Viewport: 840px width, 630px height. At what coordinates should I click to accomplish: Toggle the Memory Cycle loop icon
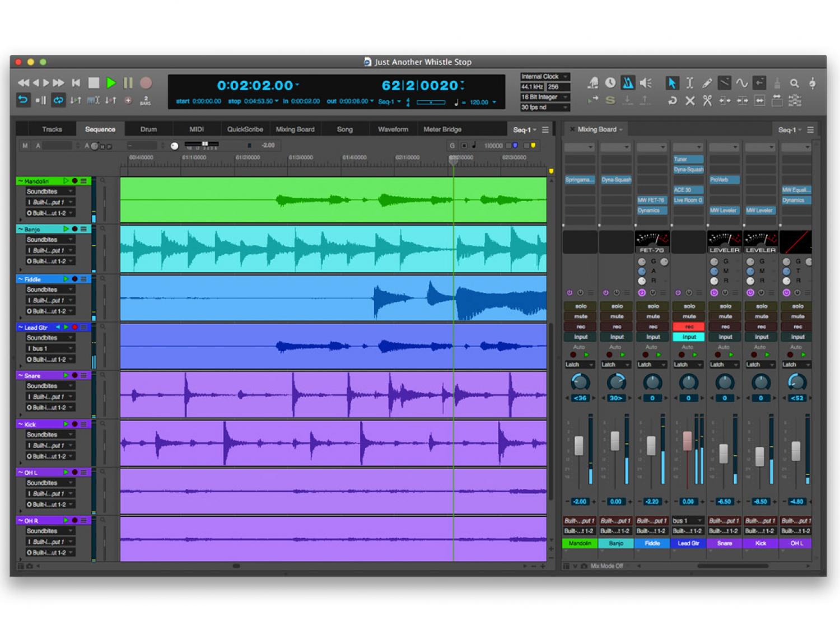(58, 100)
